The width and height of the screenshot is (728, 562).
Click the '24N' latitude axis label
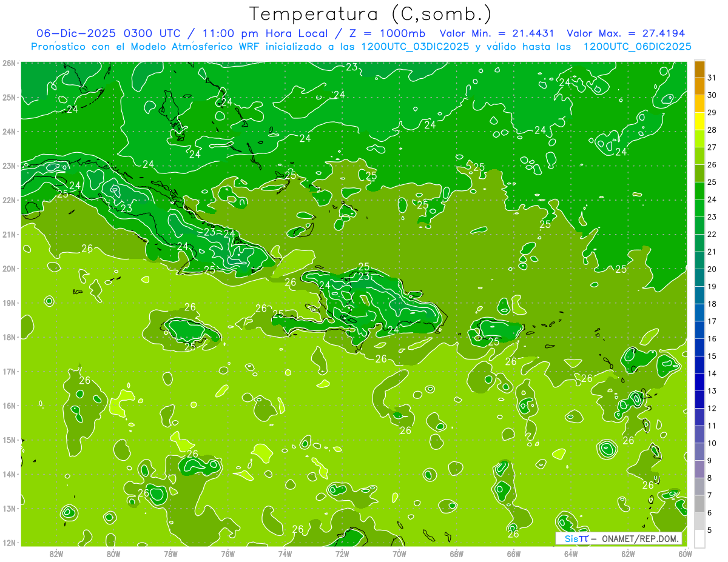(9, 132)
